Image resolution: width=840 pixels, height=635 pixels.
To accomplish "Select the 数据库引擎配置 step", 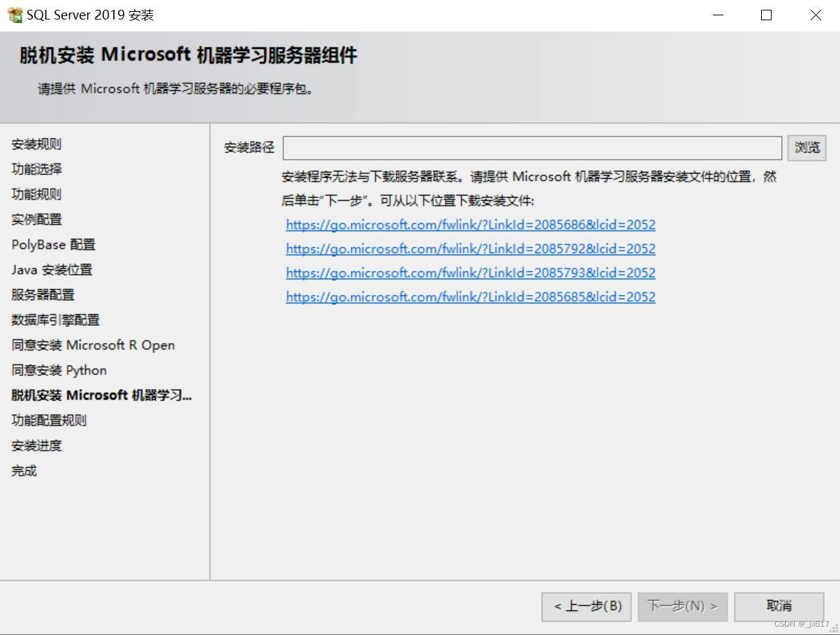I will pos(55,320).
